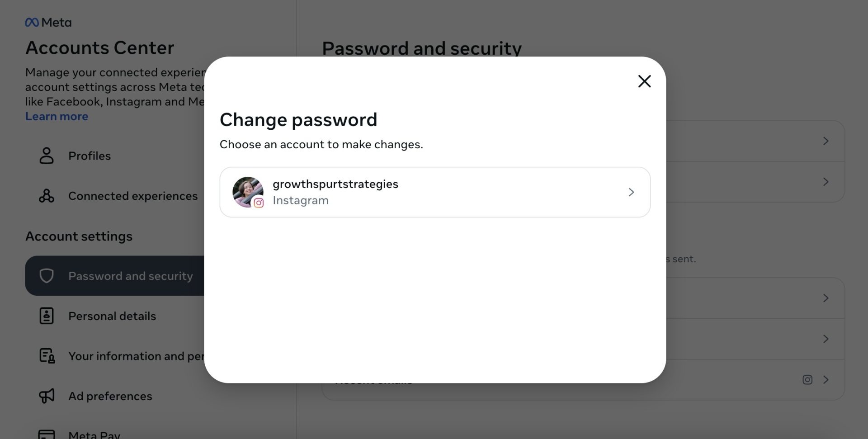The image size is (868, 439).
Task: Click the Meta logo
Action: click(48, 22)
